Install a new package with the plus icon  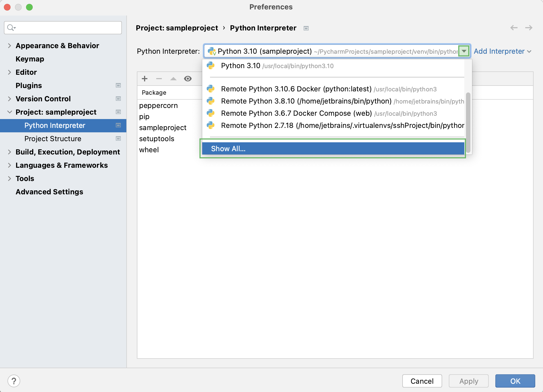click(144, 79)
